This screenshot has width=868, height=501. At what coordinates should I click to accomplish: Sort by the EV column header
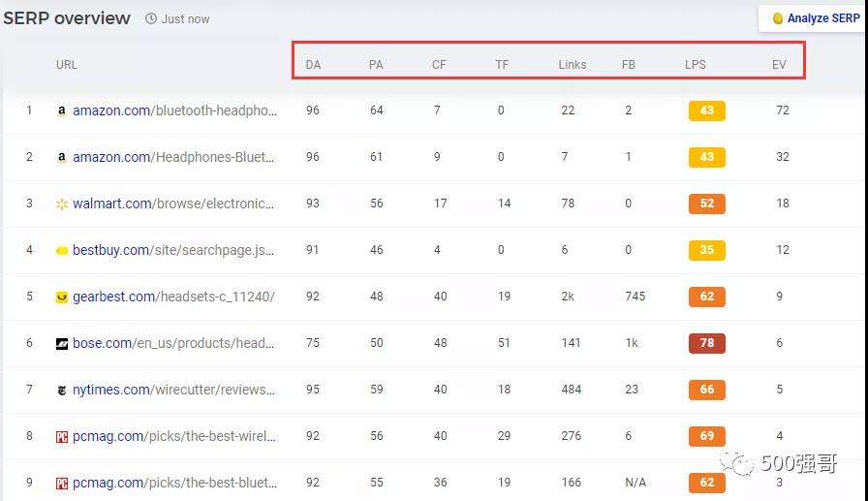(x=779, y=65)
